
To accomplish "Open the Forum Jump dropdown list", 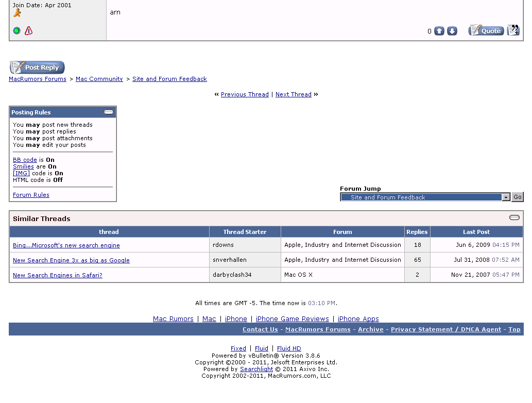I will [425, 197].
